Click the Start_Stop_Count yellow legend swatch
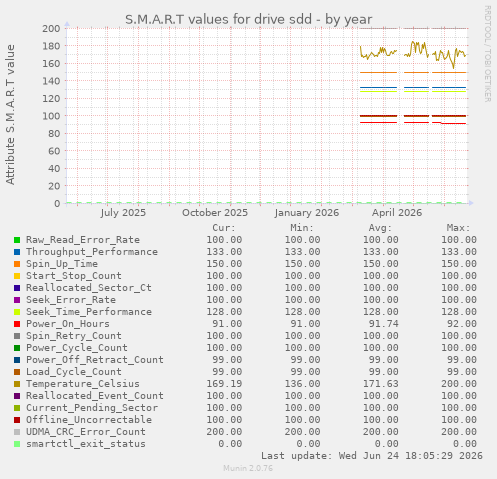The image size is (497, 479). click(x=17, y=276)
